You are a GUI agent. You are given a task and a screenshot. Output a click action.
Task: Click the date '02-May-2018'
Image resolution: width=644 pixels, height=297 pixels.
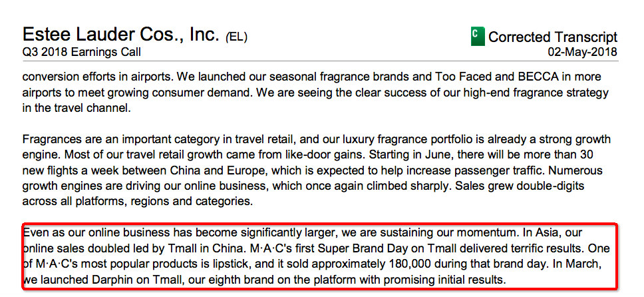point(582,52)
